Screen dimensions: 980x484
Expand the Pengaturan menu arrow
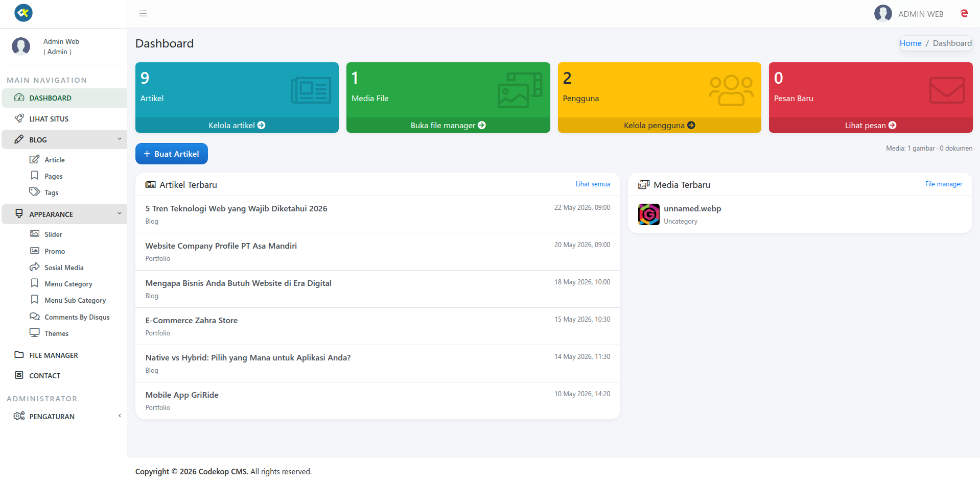120,416
